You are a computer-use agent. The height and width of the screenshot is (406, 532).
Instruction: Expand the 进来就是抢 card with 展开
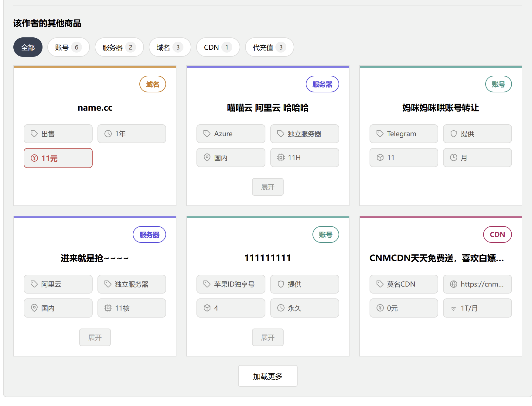point(95,337)
